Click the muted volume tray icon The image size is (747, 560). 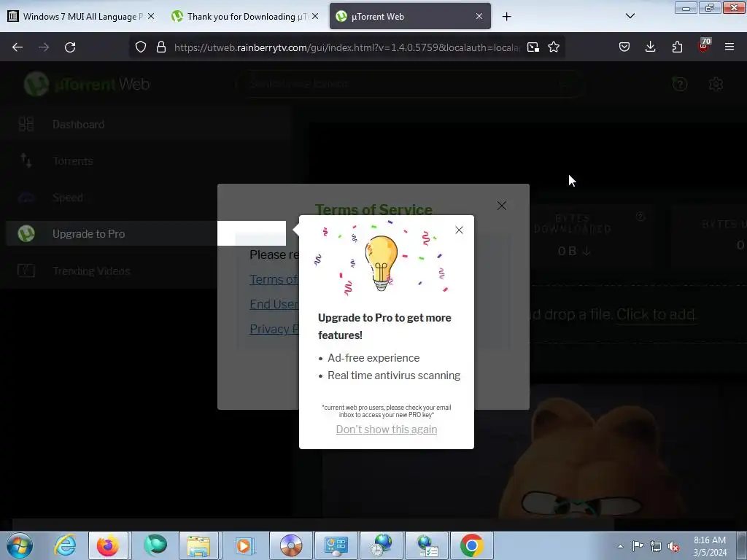[673, 546]
